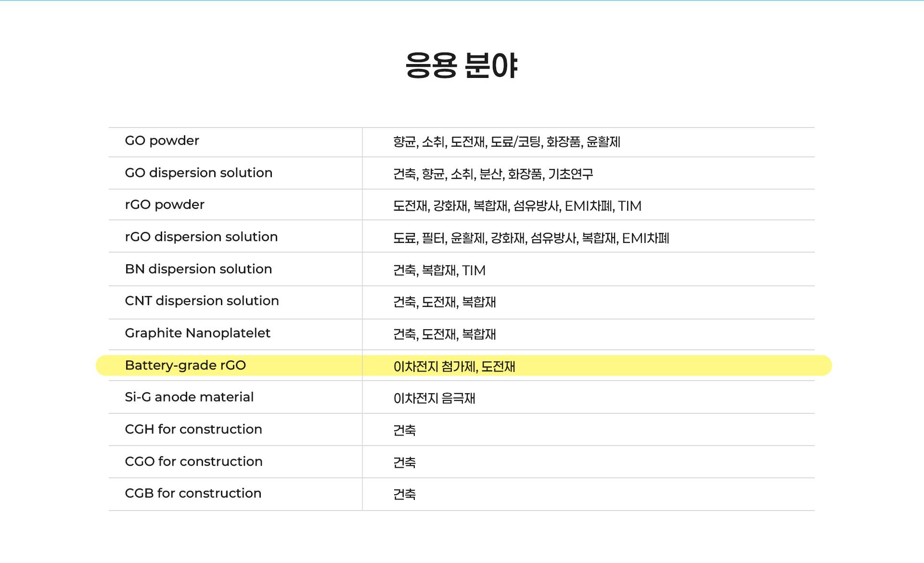Click highlighted Battery-grade rGO label
The image size is (924, 563).
(x=185, y=366)
